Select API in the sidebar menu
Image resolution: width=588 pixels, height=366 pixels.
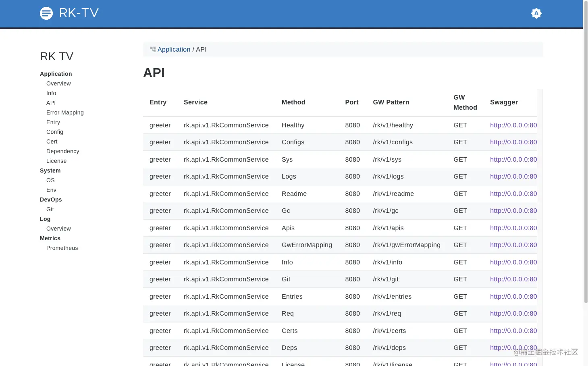click(51, 103)
